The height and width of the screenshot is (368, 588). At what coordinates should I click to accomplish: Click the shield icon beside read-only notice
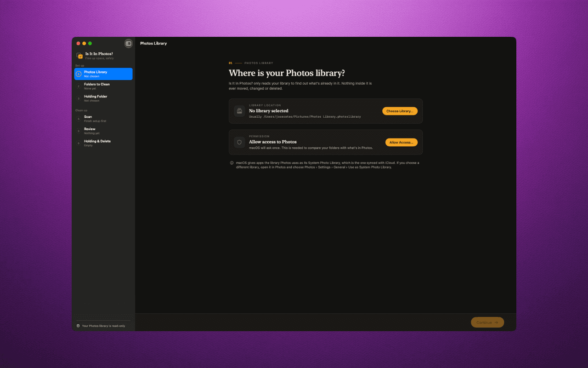click(78, 326)
